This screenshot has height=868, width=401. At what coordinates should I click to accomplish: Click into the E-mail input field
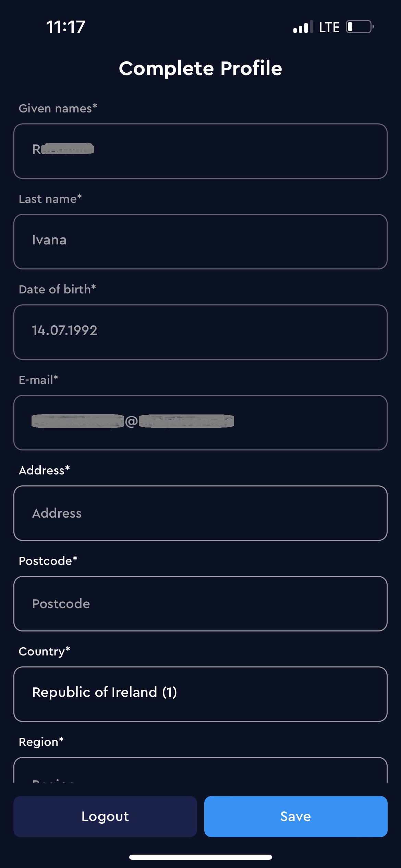click(x=200, y=423)
